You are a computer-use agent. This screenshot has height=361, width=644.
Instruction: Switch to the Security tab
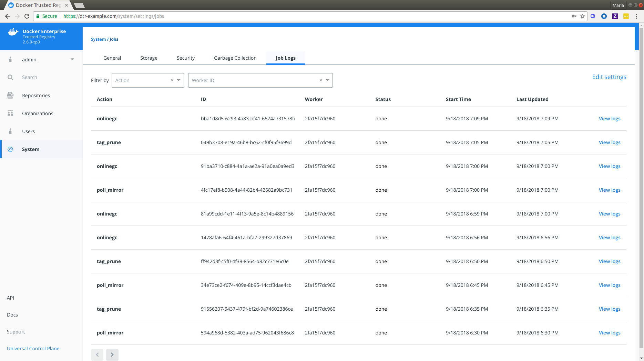click(185, 58)
